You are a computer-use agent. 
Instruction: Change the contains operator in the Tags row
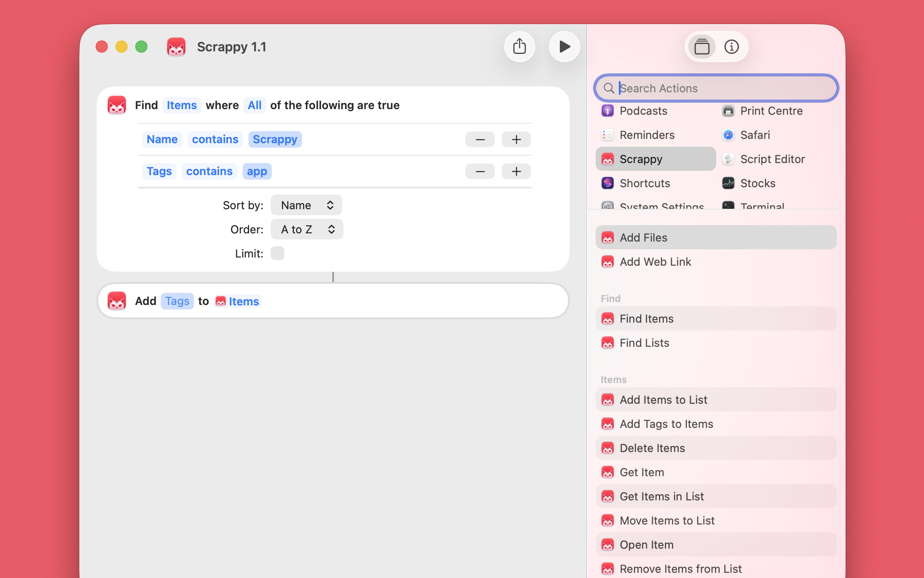(x=209, y=171)
